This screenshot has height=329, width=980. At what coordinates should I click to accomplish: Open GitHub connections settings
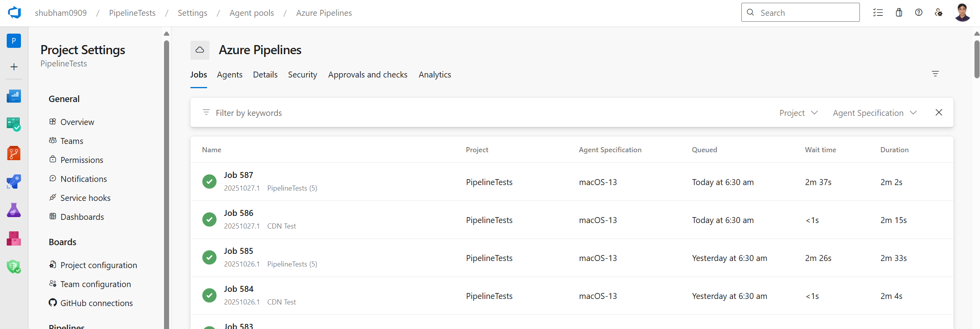click(96, 303)
